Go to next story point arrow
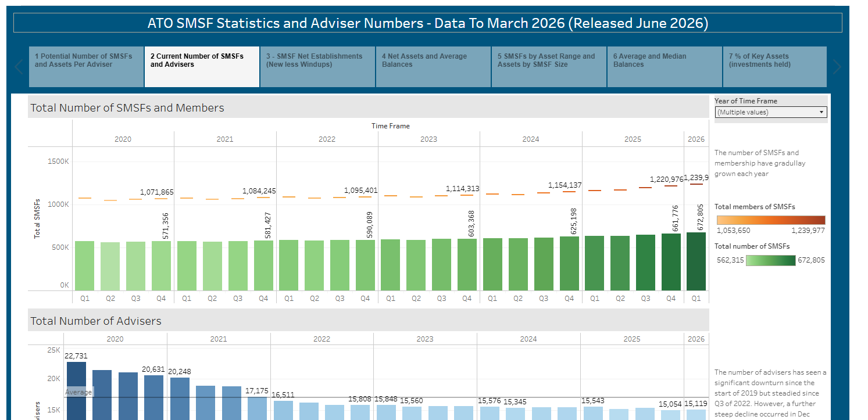The height and width of the screenshot is (420, 868). coord(837,67)
